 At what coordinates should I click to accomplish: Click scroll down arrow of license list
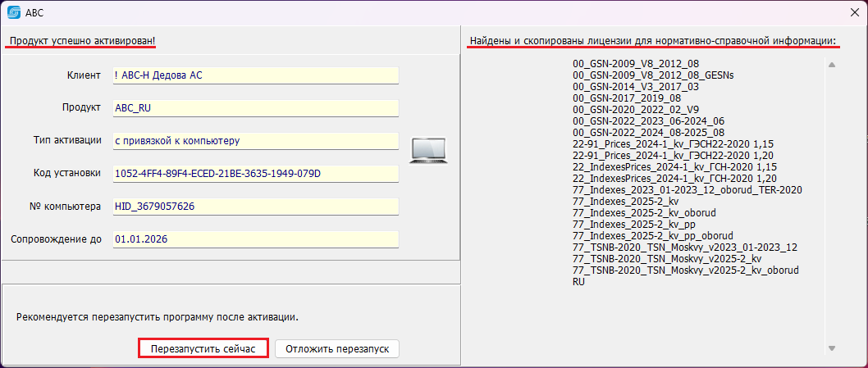coord(831,348)
